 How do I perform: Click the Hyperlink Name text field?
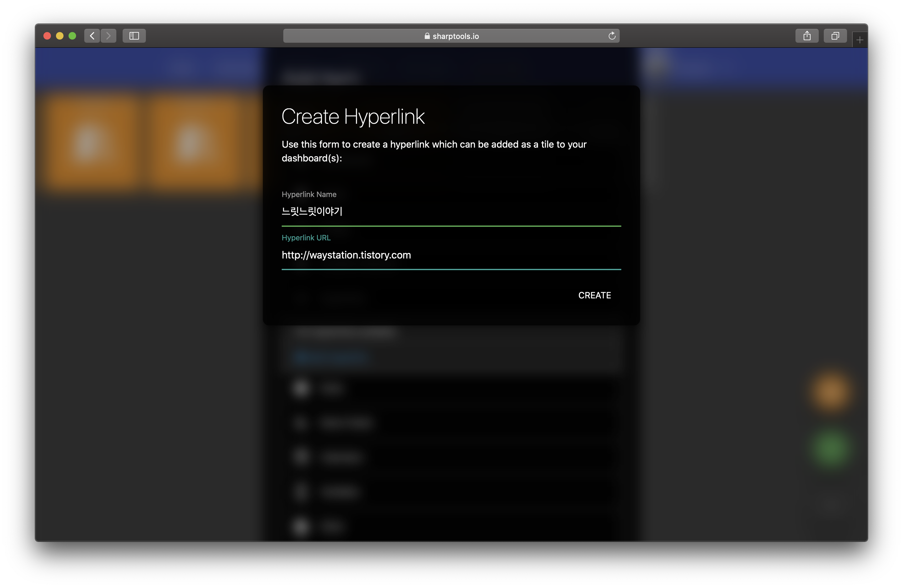pyautogui.click(x=451, y=211)
